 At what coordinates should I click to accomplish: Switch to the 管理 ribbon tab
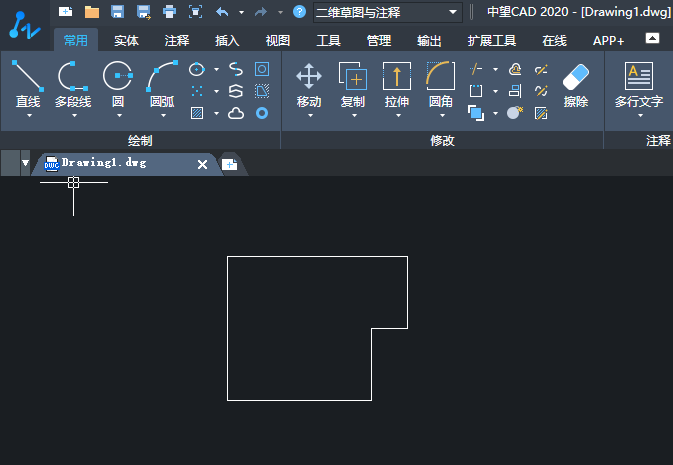379,40
